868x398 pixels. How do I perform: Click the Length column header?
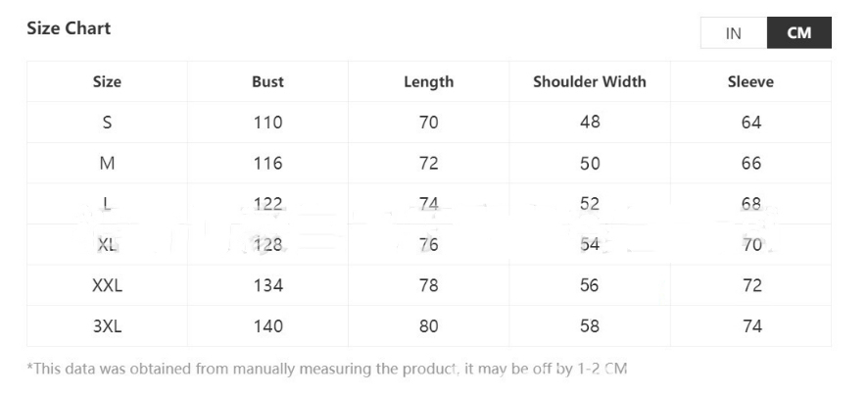point(428,82)
